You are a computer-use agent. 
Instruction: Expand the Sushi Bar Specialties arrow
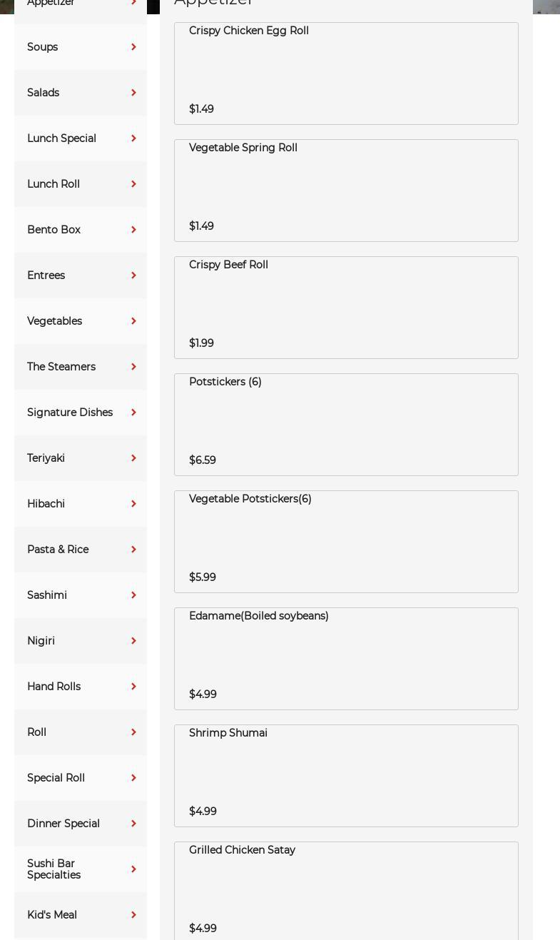point(133,869)
